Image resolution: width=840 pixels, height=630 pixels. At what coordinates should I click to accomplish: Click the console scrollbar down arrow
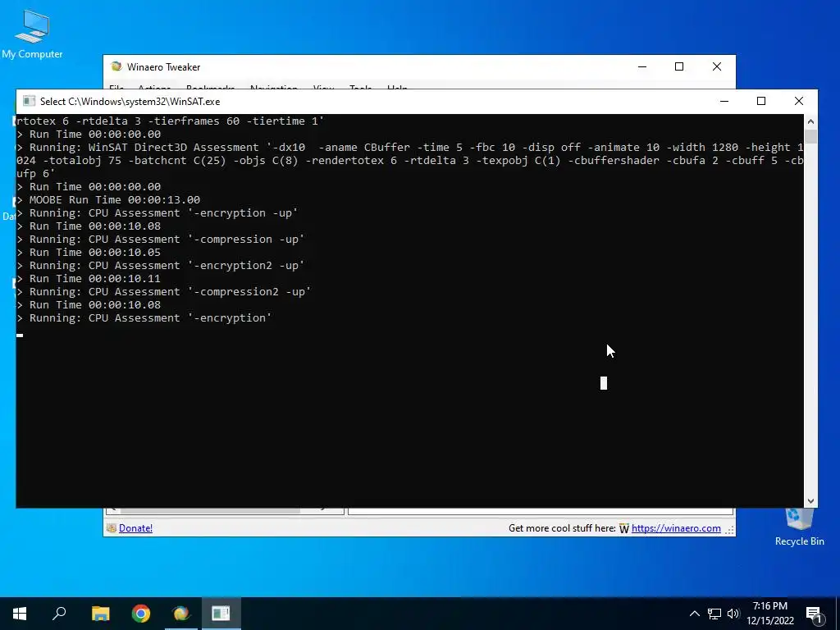810,501
